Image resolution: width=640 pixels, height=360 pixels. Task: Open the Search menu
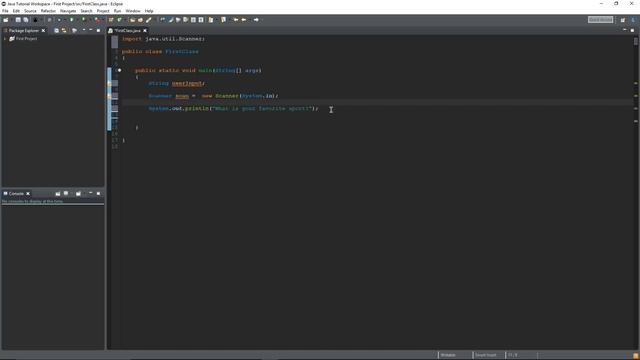86,11
